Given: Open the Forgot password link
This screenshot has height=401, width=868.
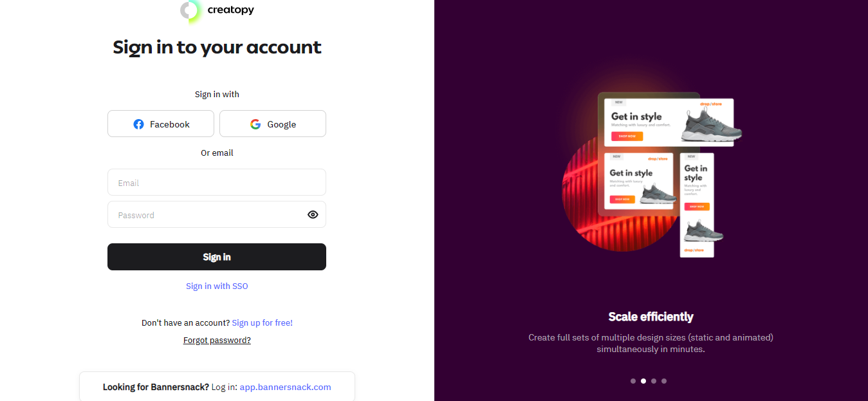Looking at the screenshot, I should click(217, 340).
